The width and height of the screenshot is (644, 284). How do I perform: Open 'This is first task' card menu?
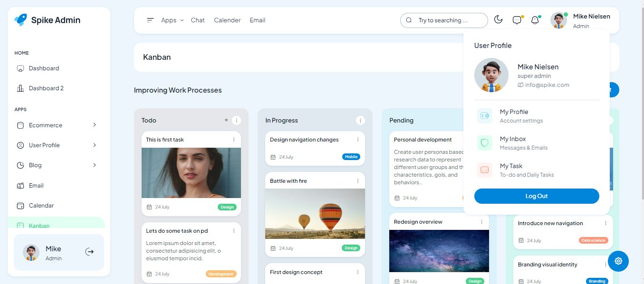234,140
